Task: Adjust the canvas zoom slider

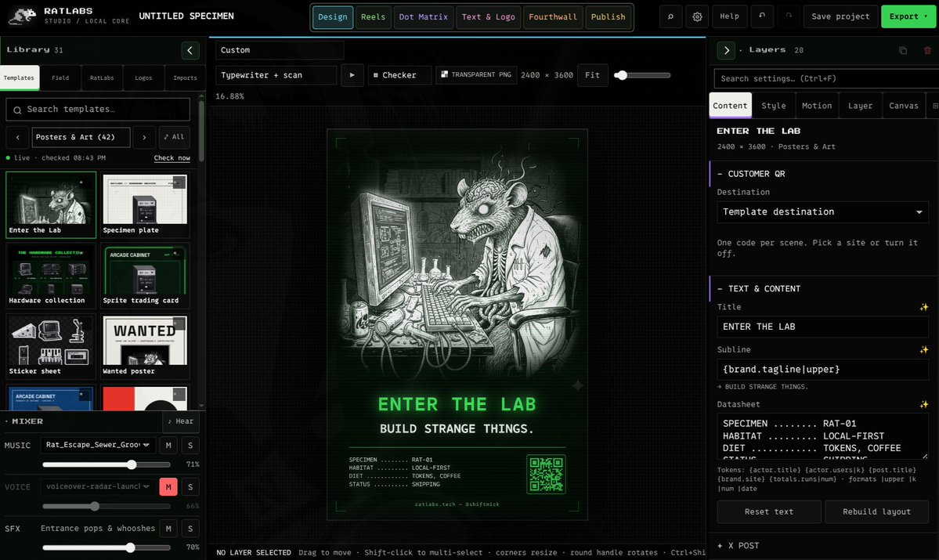Action: 642,75
